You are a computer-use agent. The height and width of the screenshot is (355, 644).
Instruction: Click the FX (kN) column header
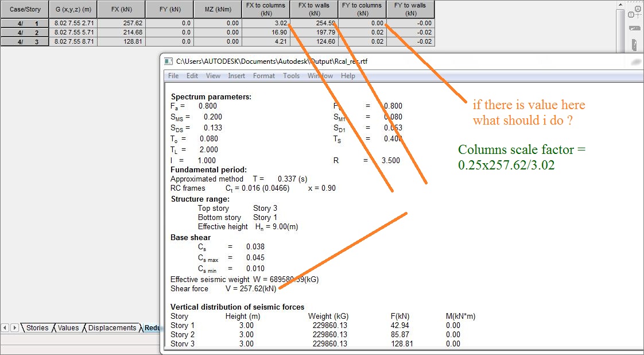(x=122, y=9)
